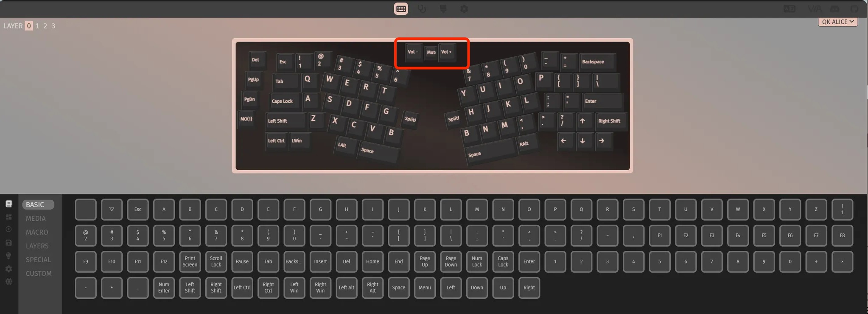Select the Mute knob key on keyboard
This screenshot has width=868, height=314.
coord(431,52)
